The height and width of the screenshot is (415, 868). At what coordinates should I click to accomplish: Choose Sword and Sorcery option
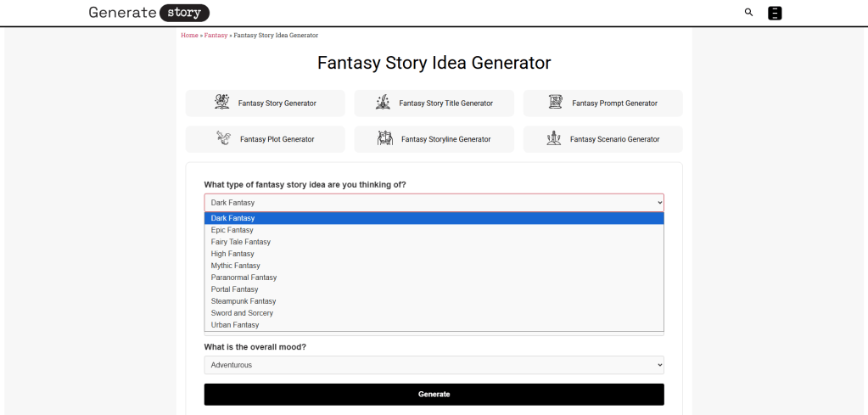[x=242, y=313]
